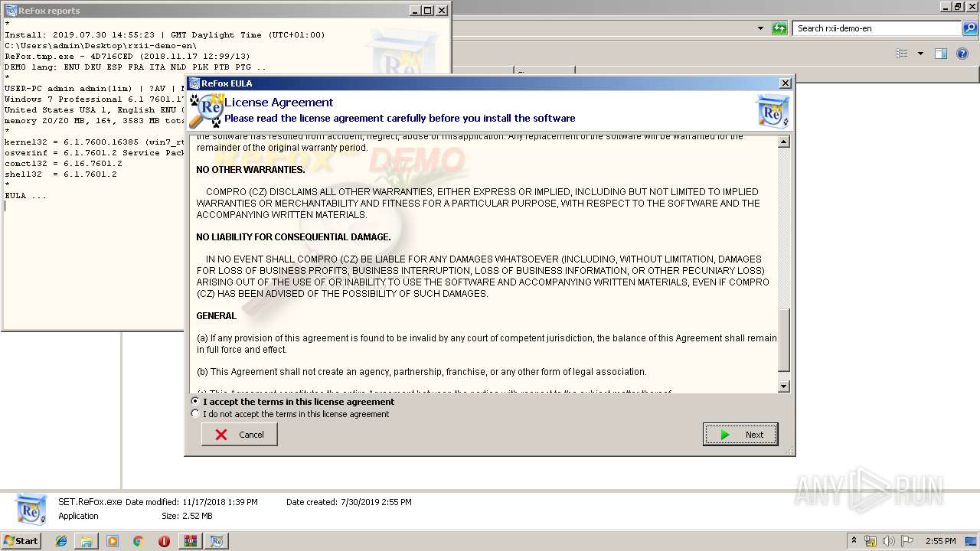Click the 'EULA ...' line in ReFox reports
The image size is (980, 551).
[25, 196]
